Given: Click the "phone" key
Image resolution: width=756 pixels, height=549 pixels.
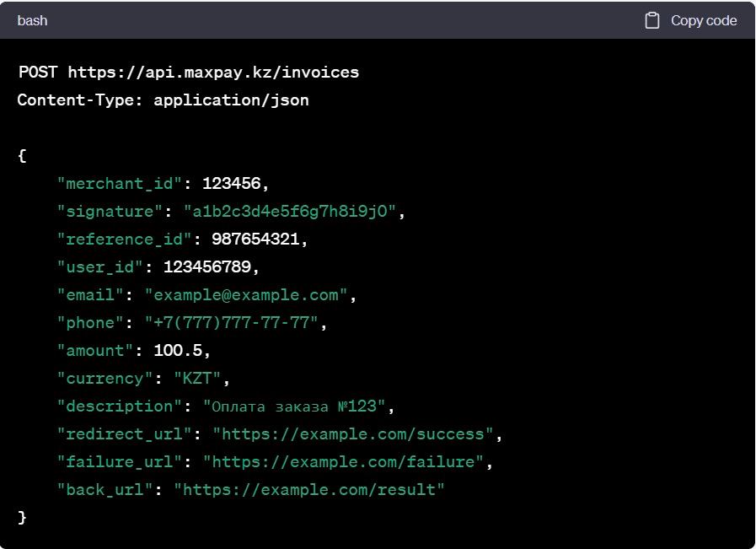Looking at the screenshot, I should click(91, 323).
